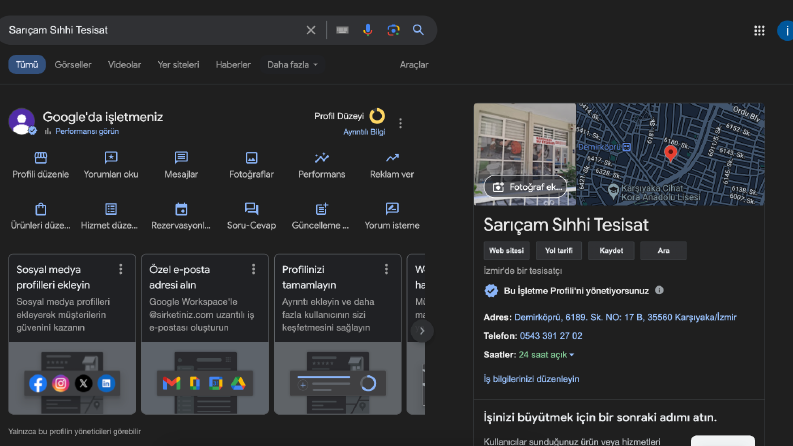Click the Google account avatar
The height and width of the screenshot is (446, 793).
point(785,31)
